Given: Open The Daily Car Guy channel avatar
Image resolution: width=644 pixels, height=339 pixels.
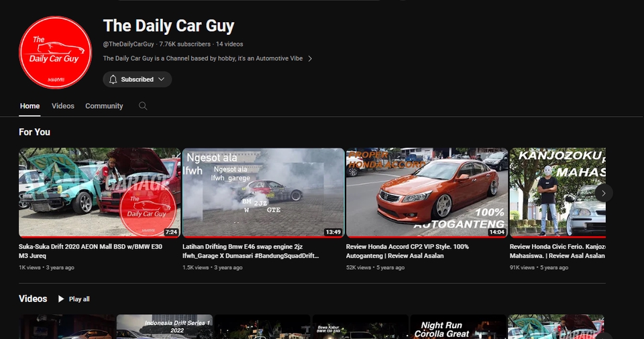Looking at the screenshot, I should (x=56, y=52).
